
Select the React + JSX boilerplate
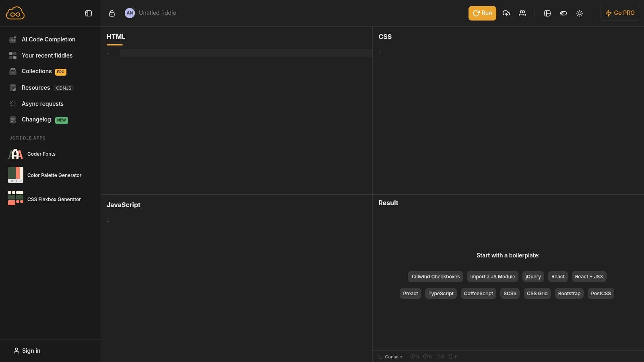click(x=589, y=276)
